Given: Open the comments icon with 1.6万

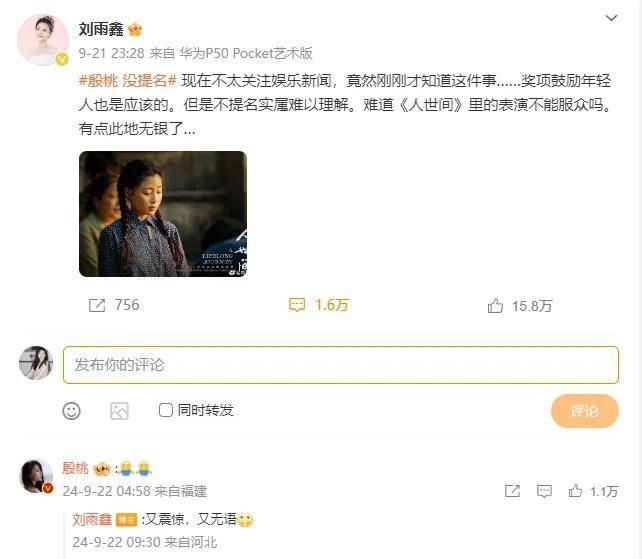Looking at the screenshot, I should [x=297, y=305].
